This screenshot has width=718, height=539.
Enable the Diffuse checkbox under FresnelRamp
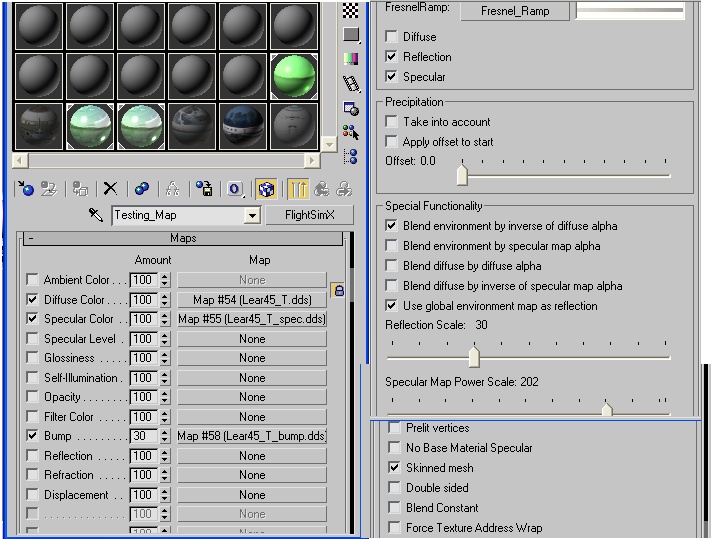(x=392, y=37)
